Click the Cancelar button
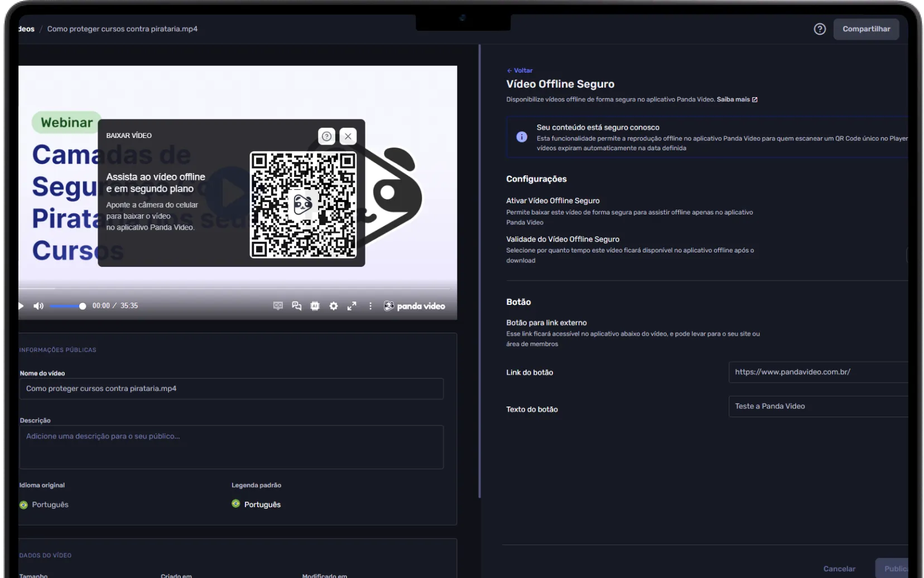The width and height of the screenshot is (924, 578). click(x=839, y=569)
